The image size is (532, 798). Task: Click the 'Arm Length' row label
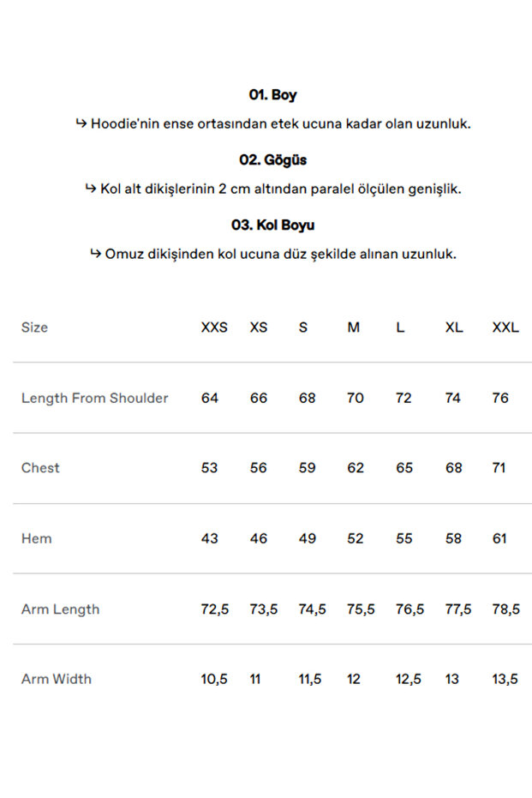(61, 609)
